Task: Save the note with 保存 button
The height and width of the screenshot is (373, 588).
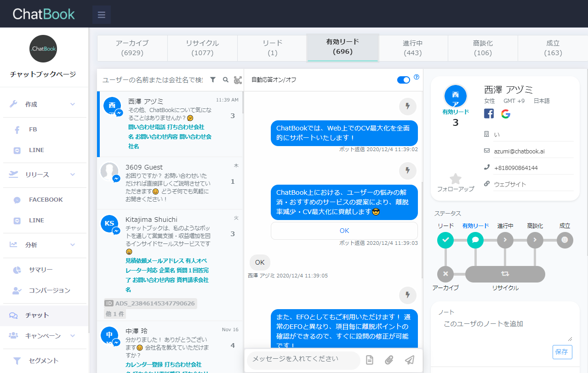Action: click(x=562, y=352)
